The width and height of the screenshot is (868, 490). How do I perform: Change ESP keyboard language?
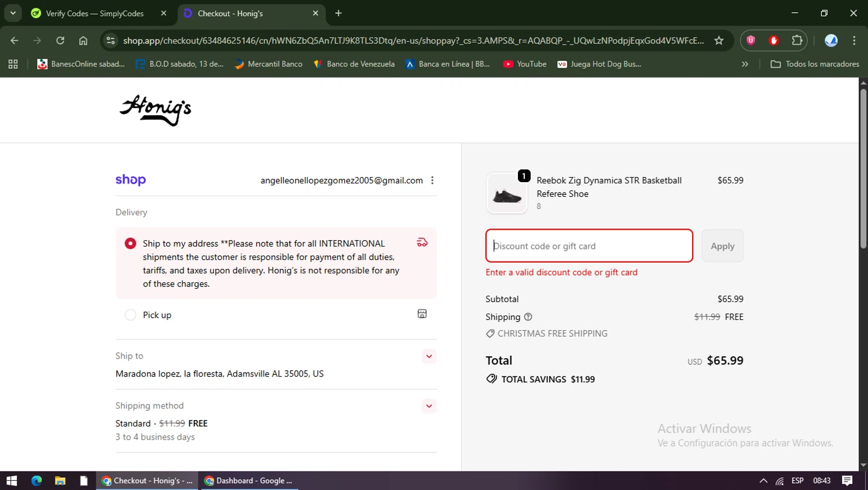(x=797, y=481)
